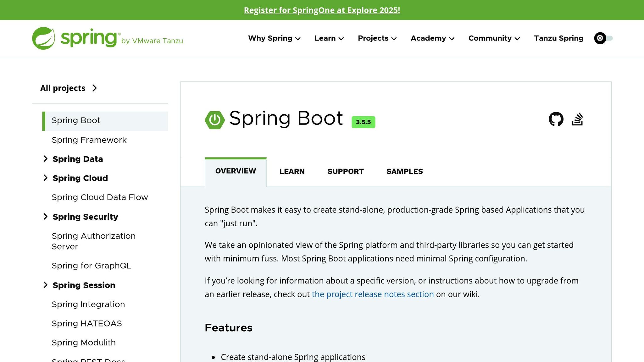Click Register for SpringOne at Explore 2025 banner
This screenshot has height=362, width=644.
coord(322,10)
